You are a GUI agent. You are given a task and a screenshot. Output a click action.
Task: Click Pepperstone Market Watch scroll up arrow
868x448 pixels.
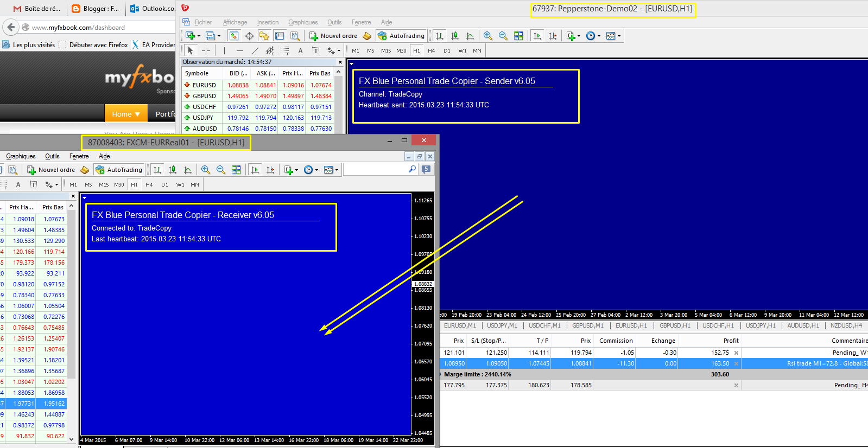point(339,72)
